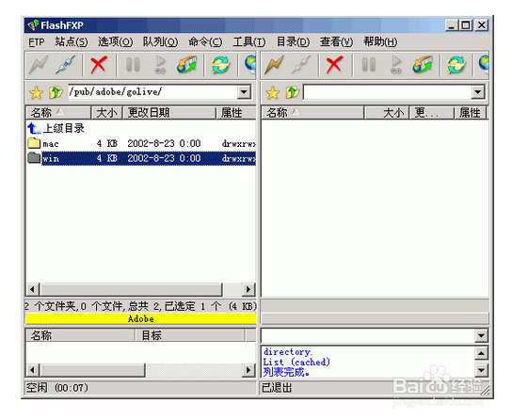Open the 站点(S) menu
512x420 pixels.
point(72,41)
